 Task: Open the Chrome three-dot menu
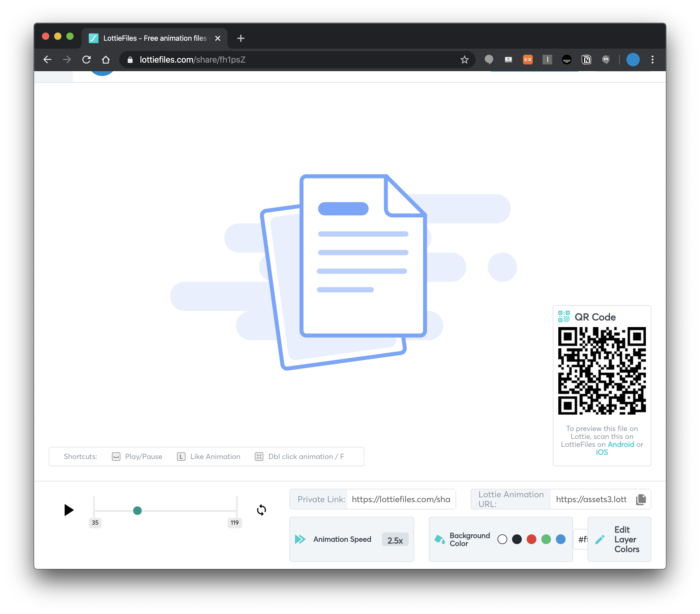pyautogui.click(x=652, y=60)
